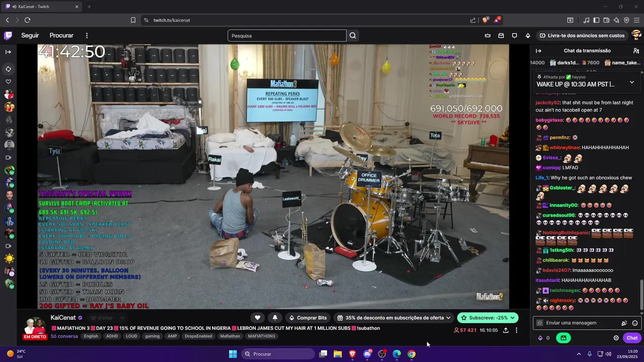The height and width of the screenshot is (362, 644).
Task: Reload the current page
Action: [27, 20]
